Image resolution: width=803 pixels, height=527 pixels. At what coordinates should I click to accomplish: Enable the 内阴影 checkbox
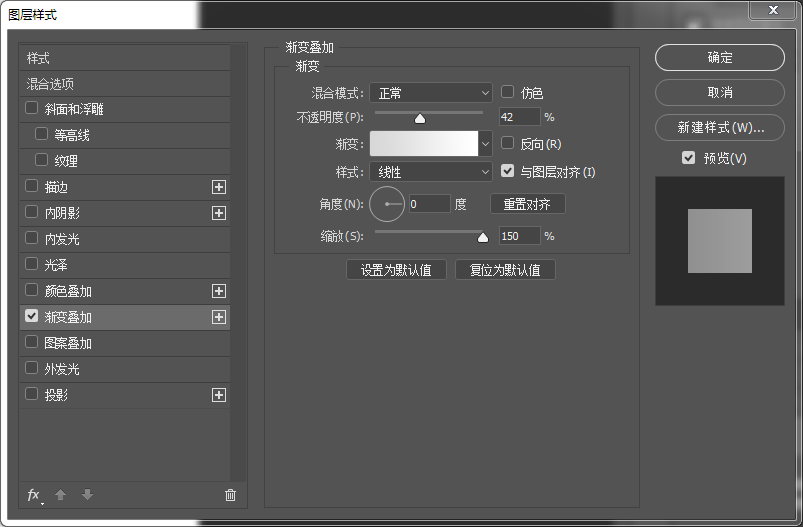(31, 212)
